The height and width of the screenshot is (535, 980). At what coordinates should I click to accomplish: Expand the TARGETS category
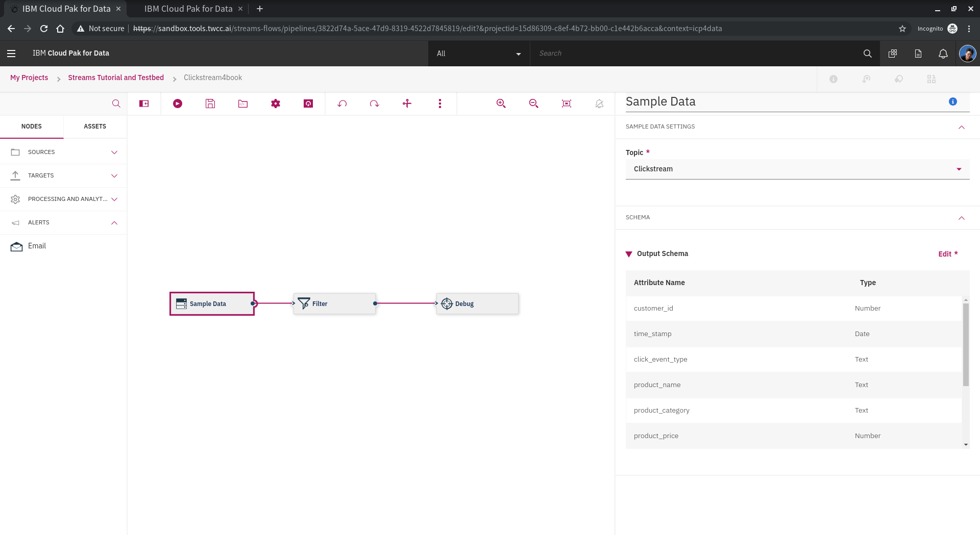pyautogui.click(x=63, y=175)
